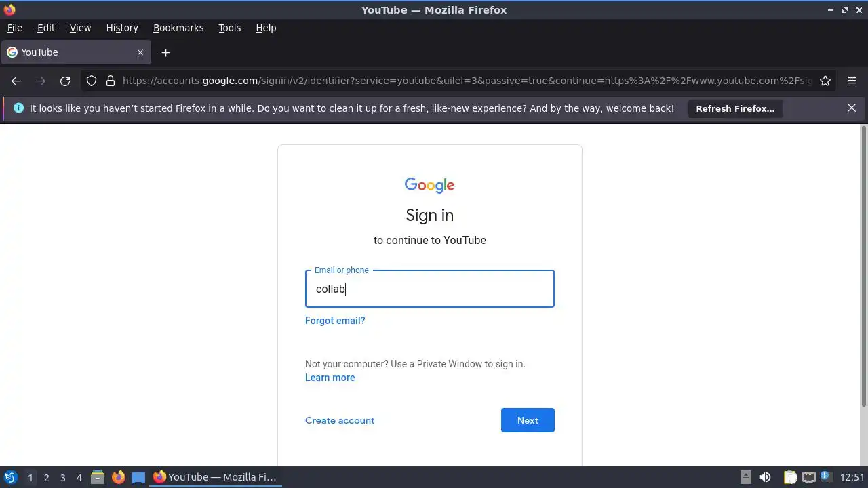The width and height of the screenshot is (868, 488).
Task: Click the 'to continue to YouTube' text
Action: [430, 240]
